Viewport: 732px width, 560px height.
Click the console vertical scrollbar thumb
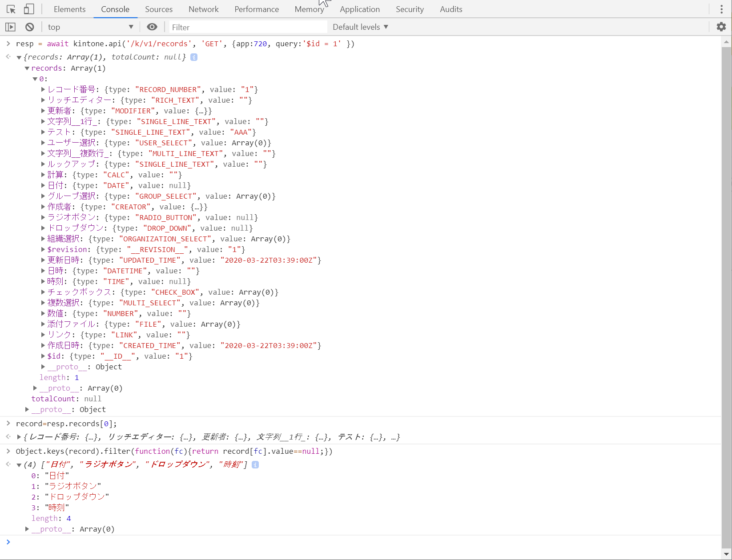pos(726,298)
